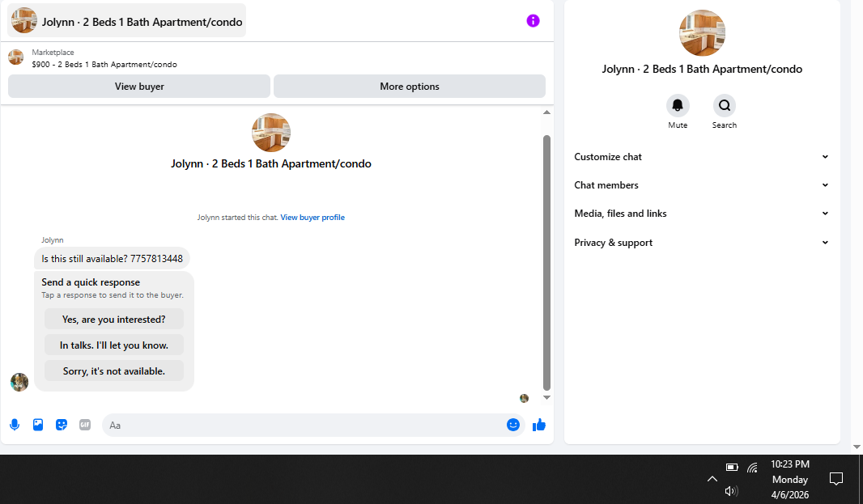Expand Privacy & support section
The width and height of the screenshot is (863, 504).
[701, 243]
